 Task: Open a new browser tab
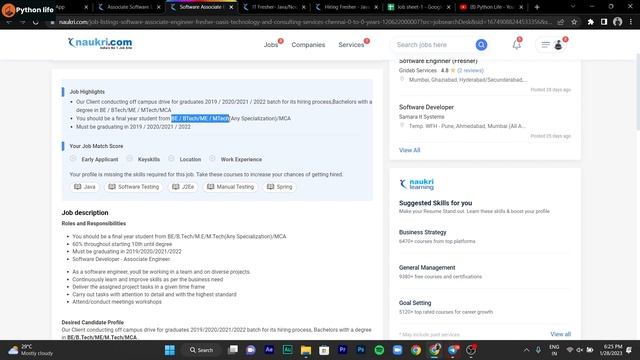tap(537, 7)
